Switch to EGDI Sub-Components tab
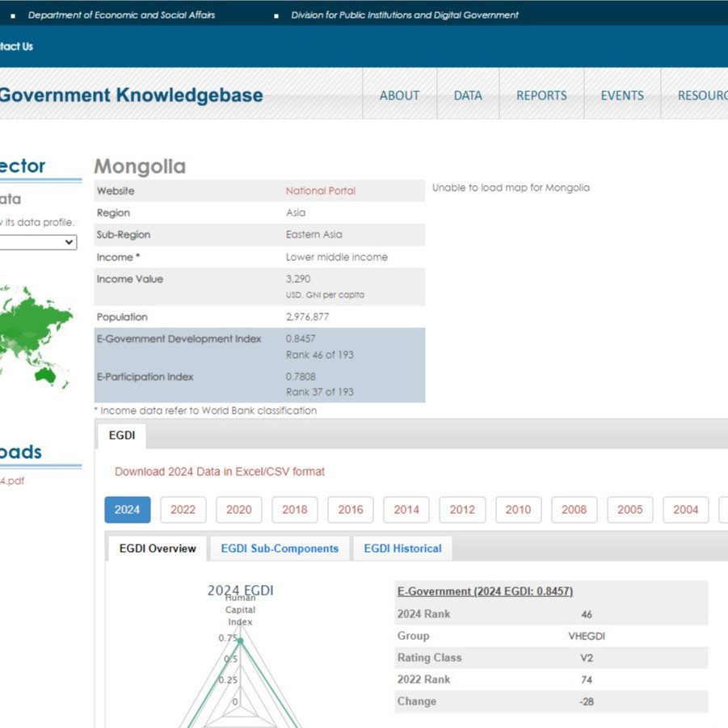Image resolution: width=728 pixels, height=728 pixels. coord(280,549)
